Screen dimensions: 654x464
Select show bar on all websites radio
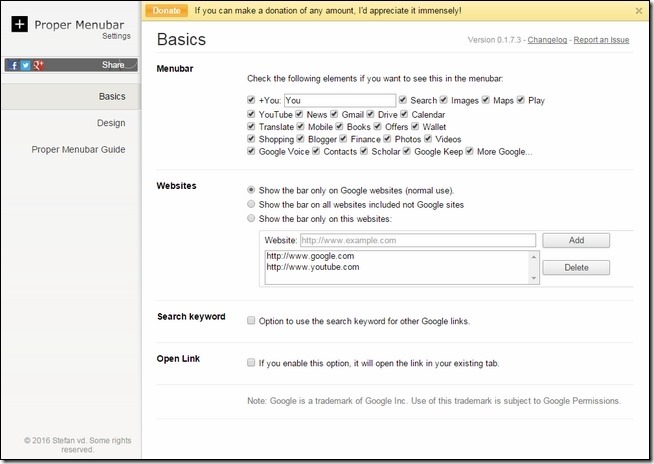click(251, 204)
